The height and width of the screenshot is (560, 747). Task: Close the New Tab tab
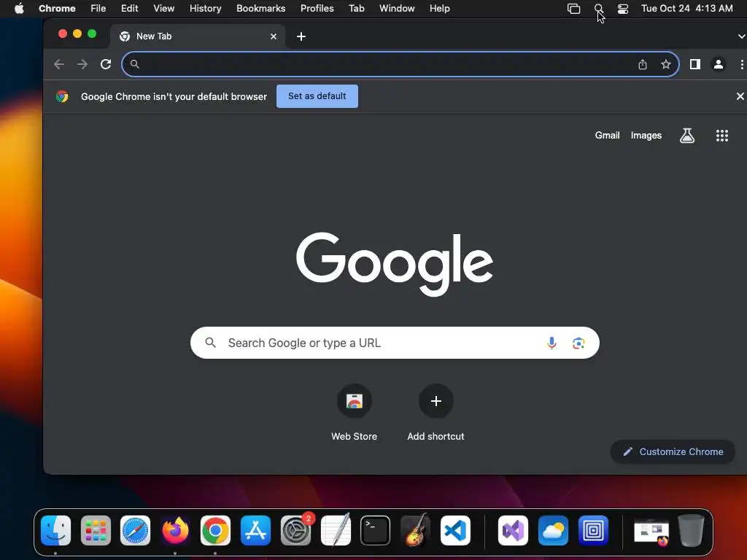[274, 36]
